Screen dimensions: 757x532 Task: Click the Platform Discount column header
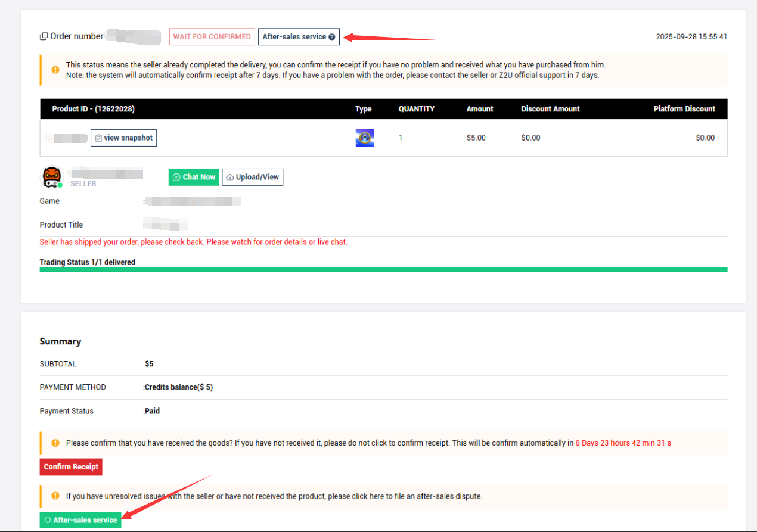[x=684, y=109]
